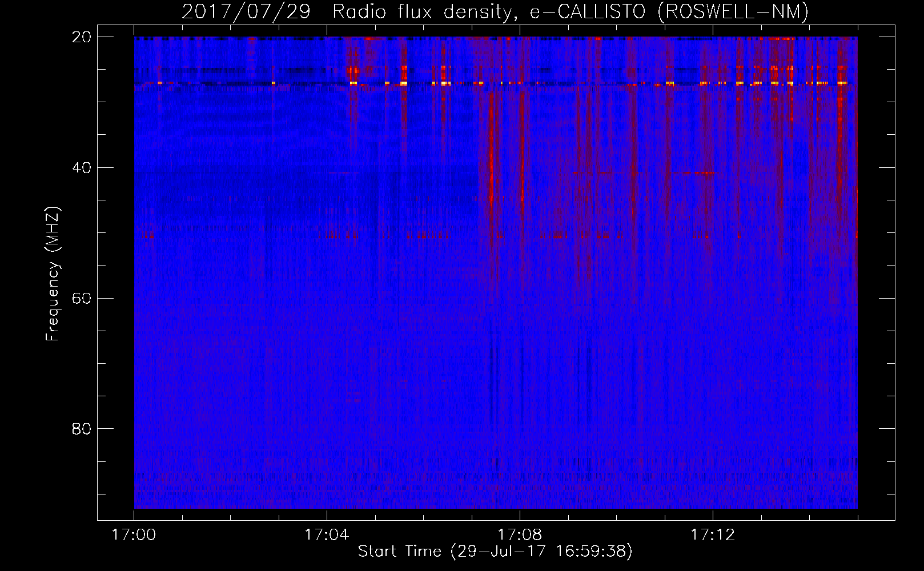Click the Frequency (MHZ) axis label
This screenshot has width=924, height=571.
point(53,274)
